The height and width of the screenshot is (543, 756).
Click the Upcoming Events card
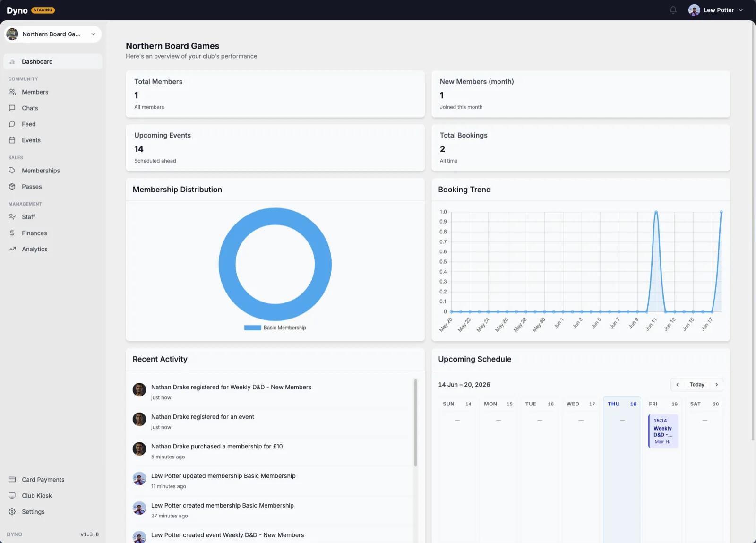tap(275, 148)
